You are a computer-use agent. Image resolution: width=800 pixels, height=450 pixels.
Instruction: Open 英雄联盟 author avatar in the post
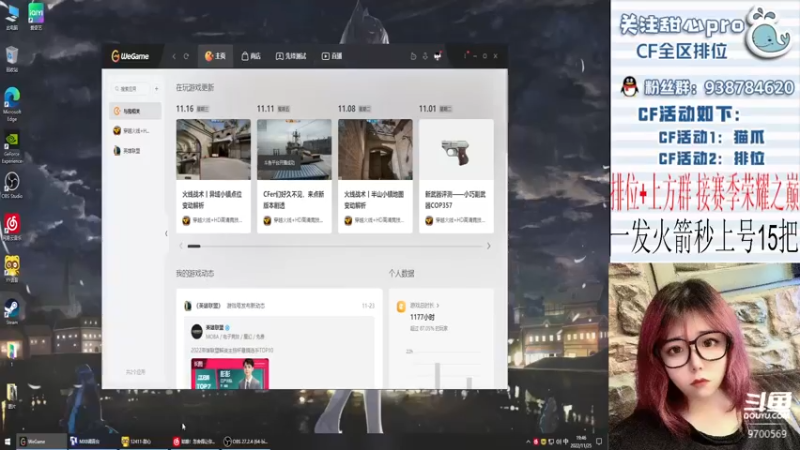pos(196,332)
